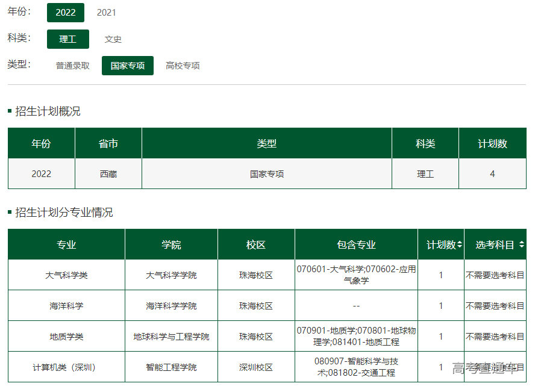
Task: Select the 海洋科学 major cell
Action: (x=66, y=306)
